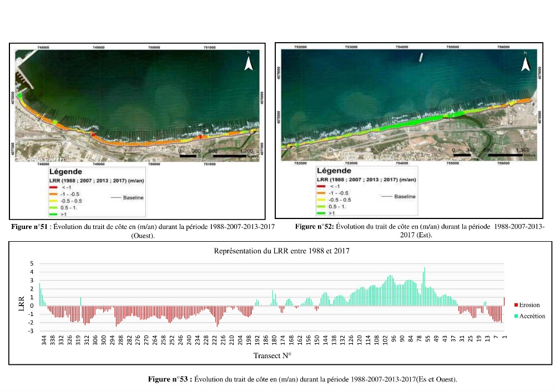Click the 751000 coordinate above the Ouest map
This screenshot has height=392, width=555.
[210, 47]
